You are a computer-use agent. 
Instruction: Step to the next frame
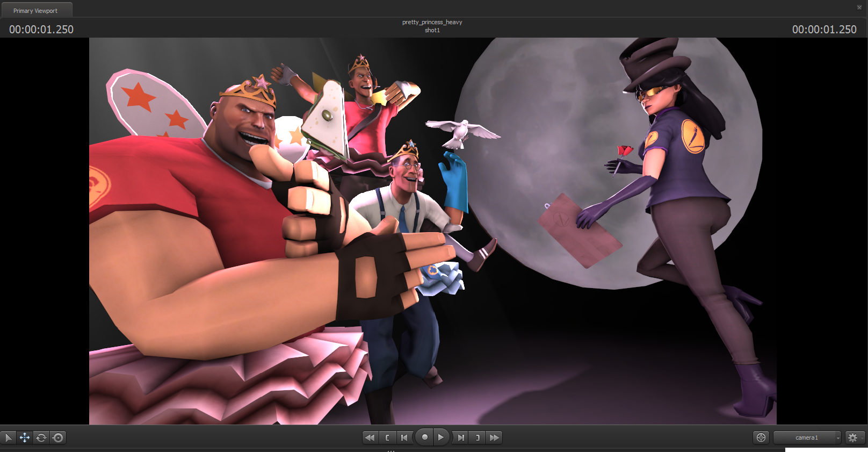[460, 437]
